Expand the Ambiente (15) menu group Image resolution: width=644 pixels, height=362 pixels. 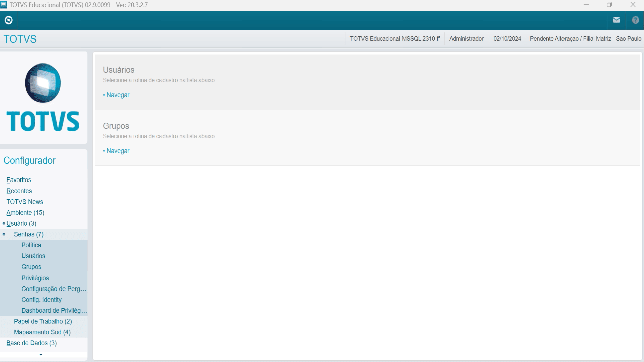(x=25, y=213)
